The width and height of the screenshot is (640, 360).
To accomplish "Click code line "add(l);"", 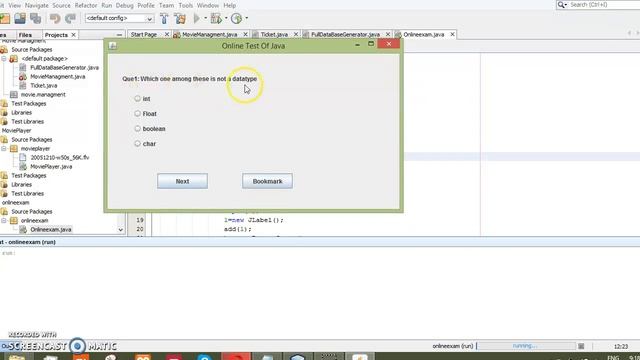I will (238, 229).
